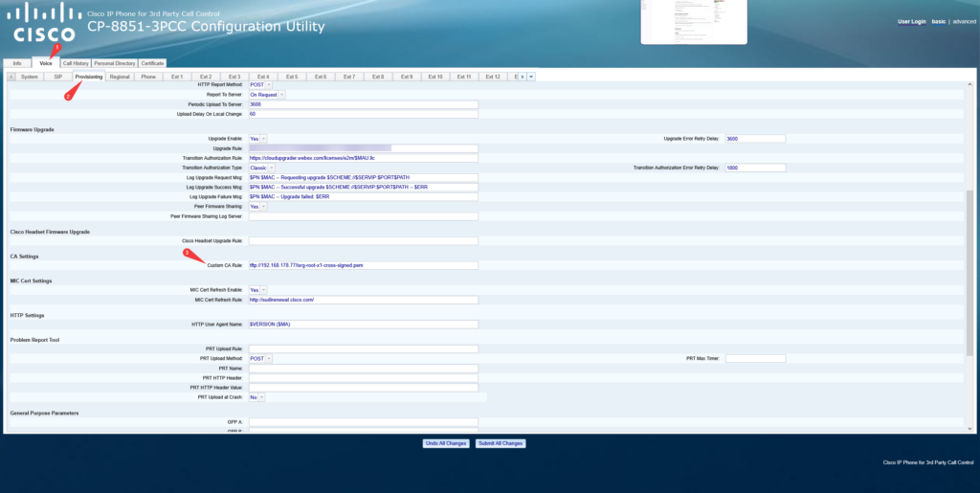Expand Upgrade Enable dropdown
This screenshot has height=493, width=980.
click(x=258, y=139)
